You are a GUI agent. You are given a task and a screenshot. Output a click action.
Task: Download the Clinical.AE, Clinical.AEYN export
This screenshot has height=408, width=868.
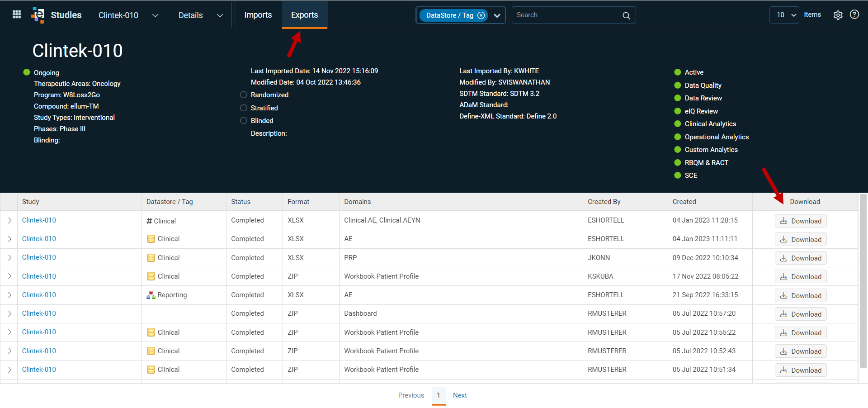(x=801, y=221)
